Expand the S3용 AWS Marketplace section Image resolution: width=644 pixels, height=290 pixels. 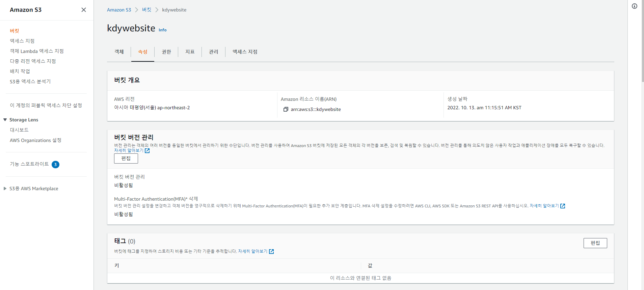tap(5, 188)
